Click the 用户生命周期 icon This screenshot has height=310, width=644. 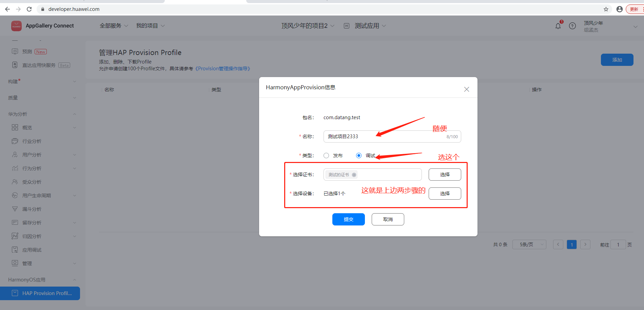pos(15,195)
